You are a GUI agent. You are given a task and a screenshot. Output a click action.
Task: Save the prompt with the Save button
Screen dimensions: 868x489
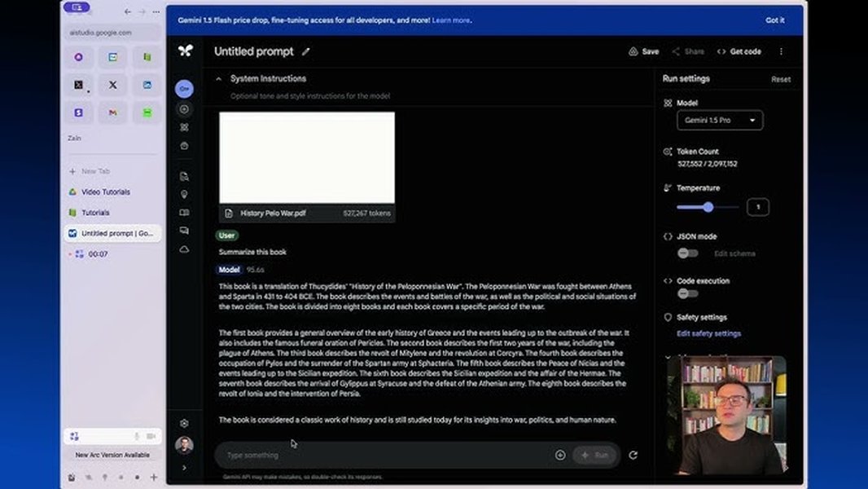pos(644,51)
